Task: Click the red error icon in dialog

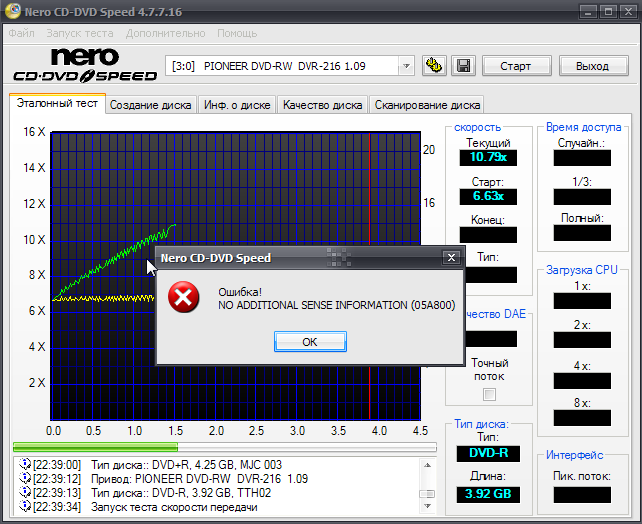Action: click(182, 297)
